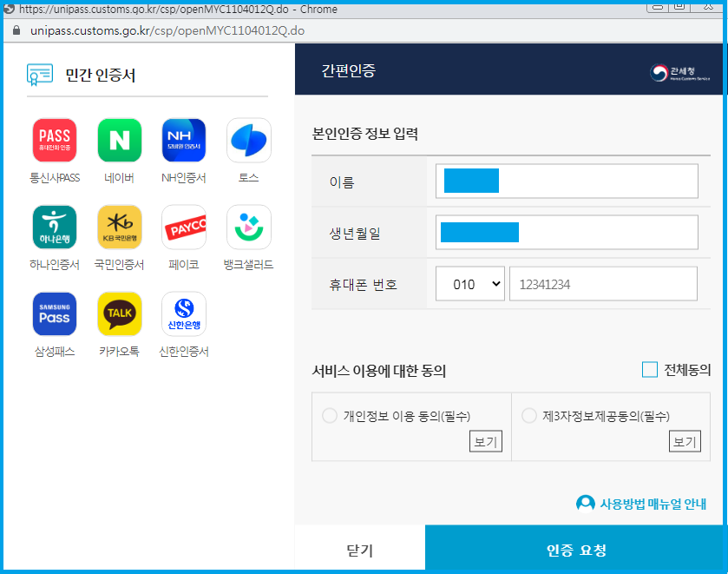Choose 삼성패스 certificate
This screenshot has height=574, width=728.
point(54,313)
